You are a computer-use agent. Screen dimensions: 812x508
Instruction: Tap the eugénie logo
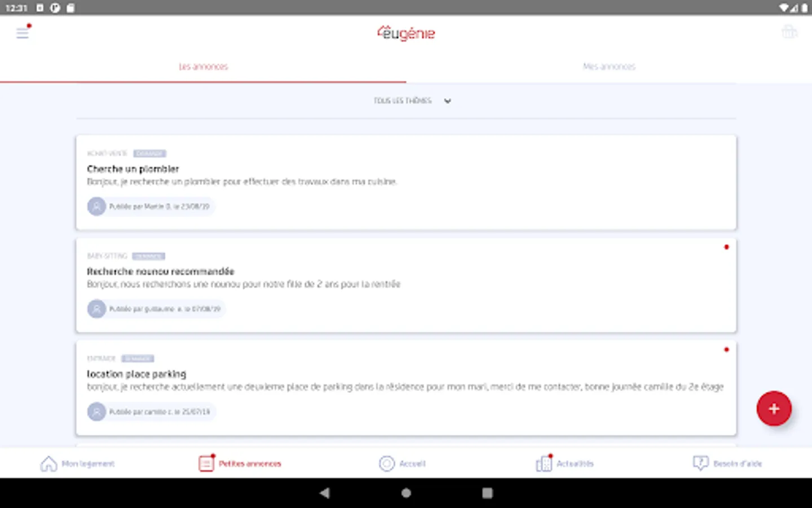(x=406, y=33)
